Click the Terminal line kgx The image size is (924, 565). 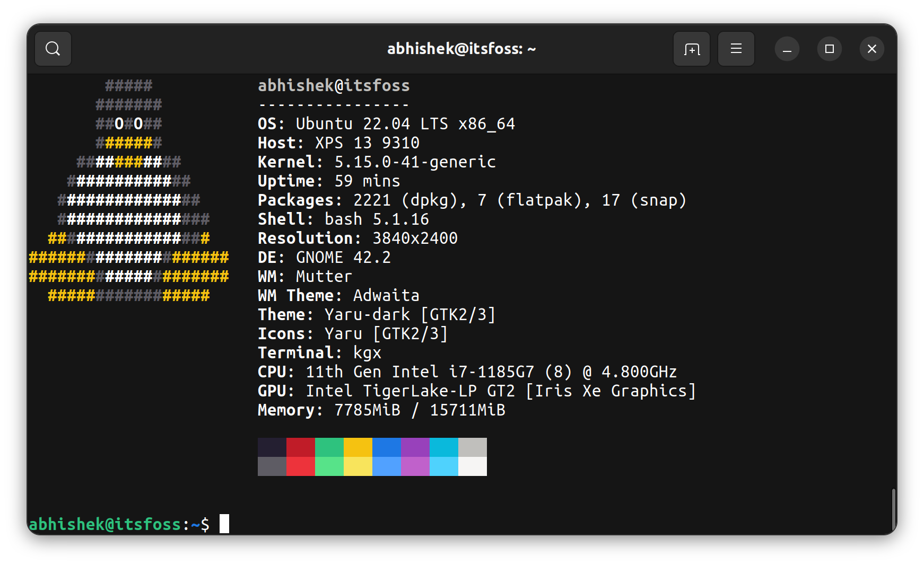[319, 352]
